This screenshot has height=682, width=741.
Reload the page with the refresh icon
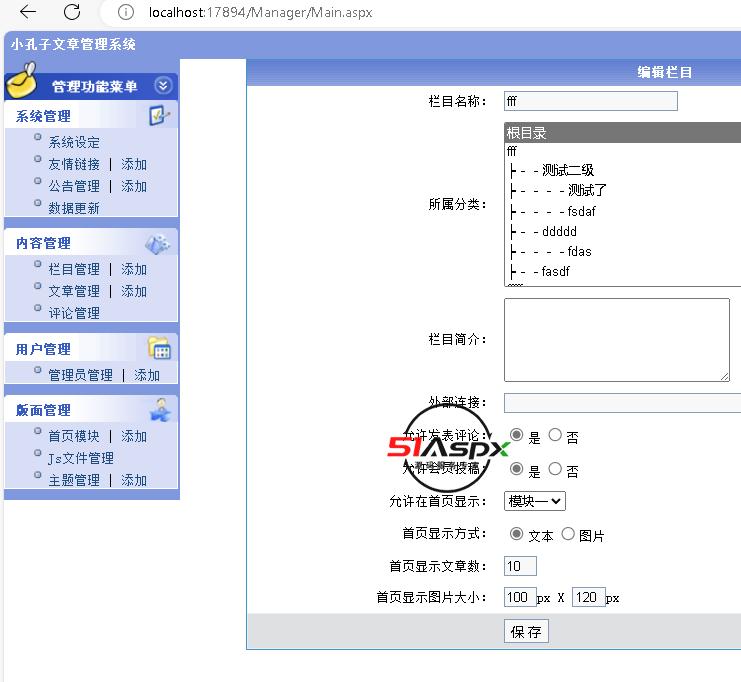72,11
